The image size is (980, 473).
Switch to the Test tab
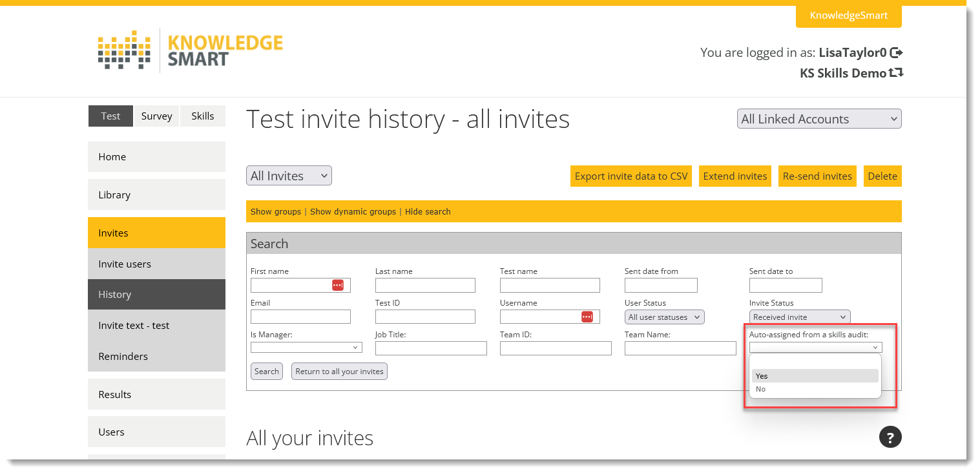click(110, 116)
